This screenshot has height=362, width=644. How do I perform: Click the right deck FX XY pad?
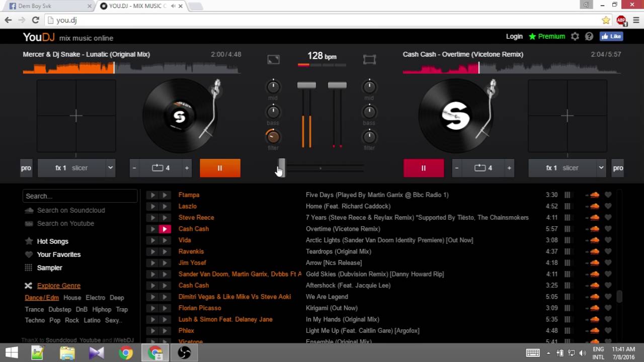click(x=568, y=116)
